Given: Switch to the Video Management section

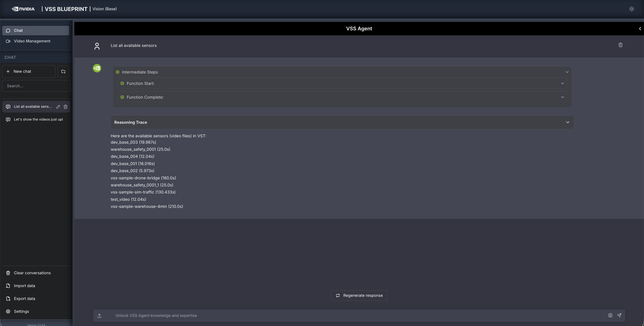Looking at the screenshot, I should click(x=32, y=41).
